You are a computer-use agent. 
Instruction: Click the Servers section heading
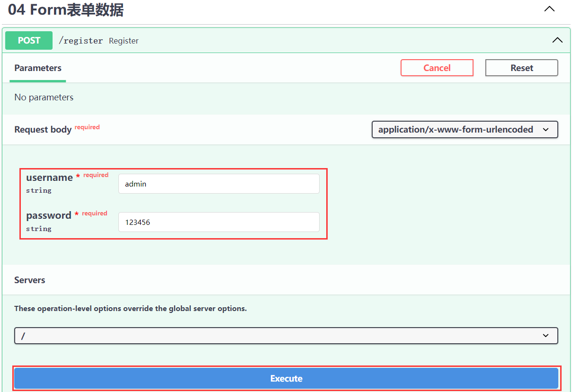click(30, 280)
